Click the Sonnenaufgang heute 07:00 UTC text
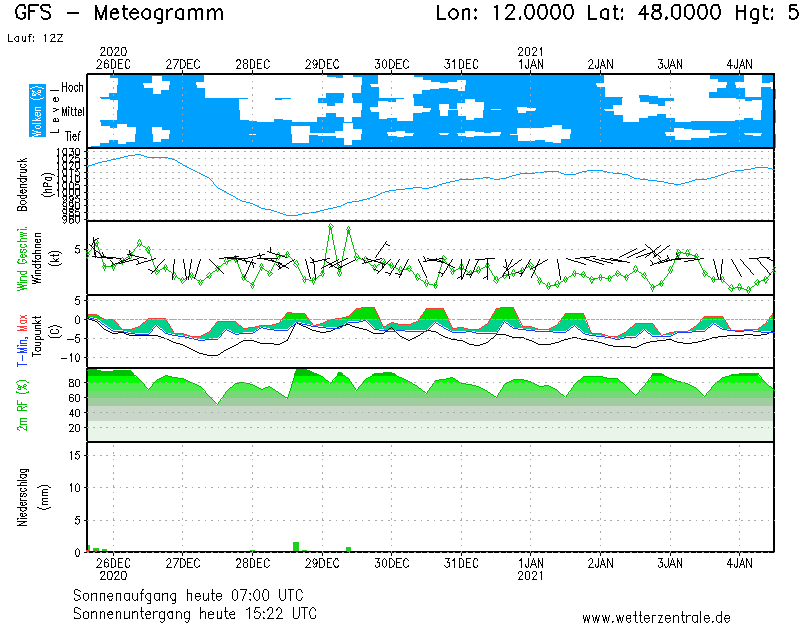 coord(188,595)
